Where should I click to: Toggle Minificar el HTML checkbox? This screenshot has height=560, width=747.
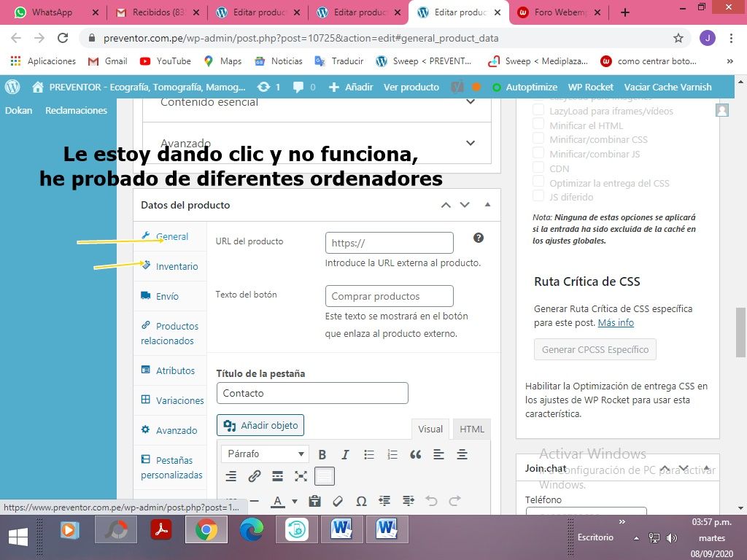(538, 124)
